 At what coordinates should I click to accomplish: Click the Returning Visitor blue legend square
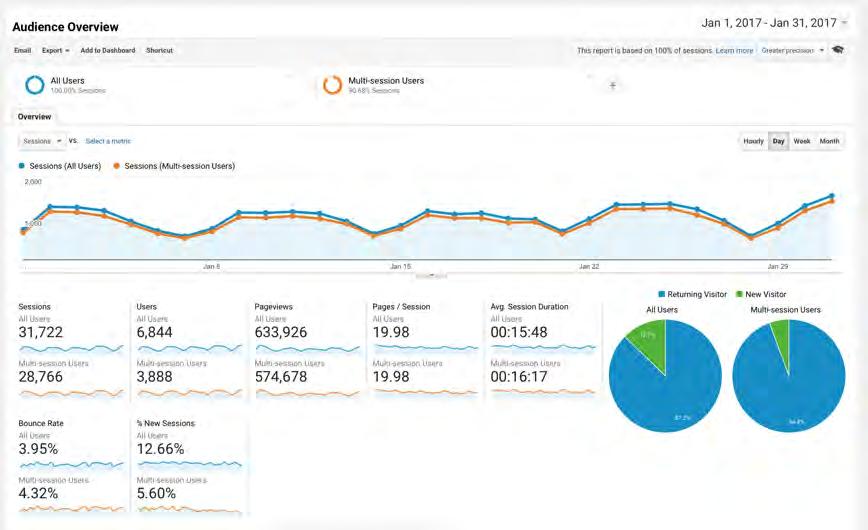coord(661,294)
